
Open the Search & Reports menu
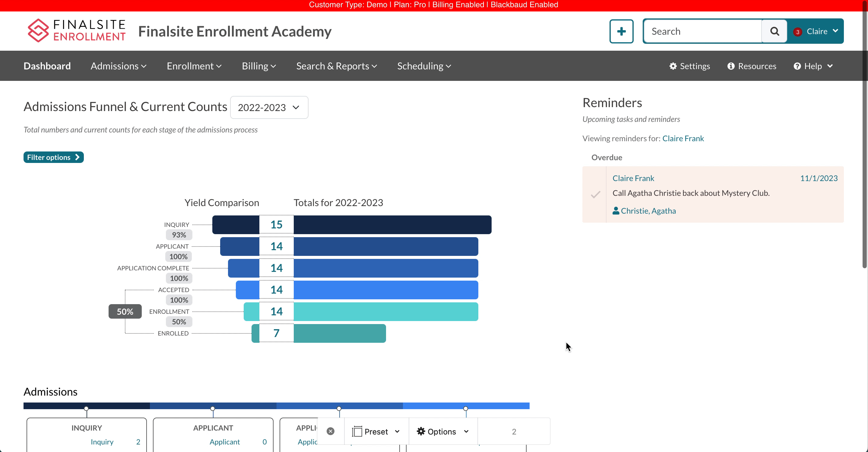(x=336, y=66)
